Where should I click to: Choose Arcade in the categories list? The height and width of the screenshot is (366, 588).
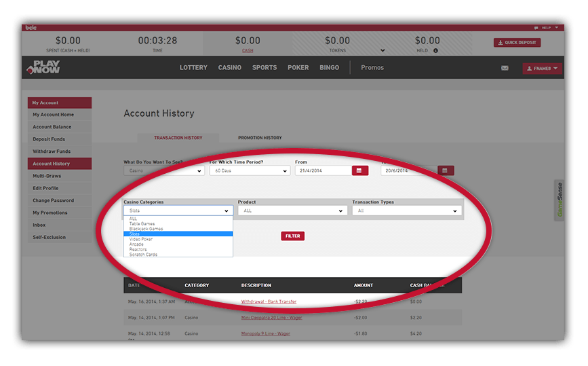(x=178, y=244)
